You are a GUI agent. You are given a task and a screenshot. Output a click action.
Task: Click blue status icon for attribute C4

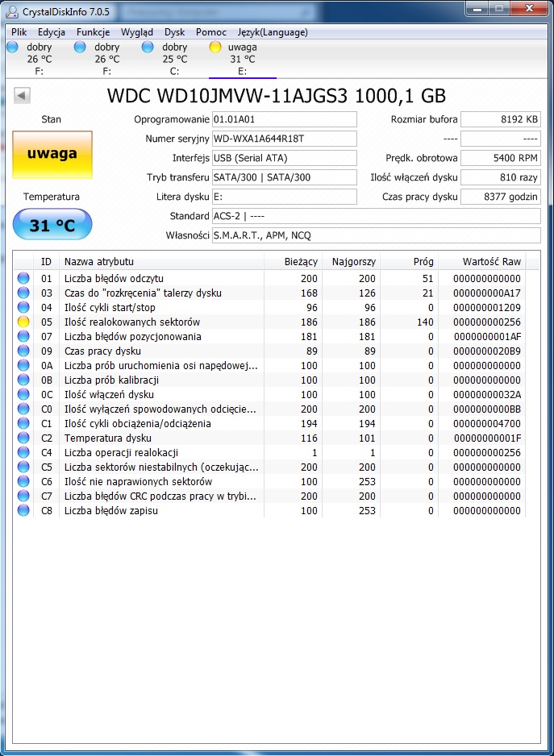pos(23,452)
